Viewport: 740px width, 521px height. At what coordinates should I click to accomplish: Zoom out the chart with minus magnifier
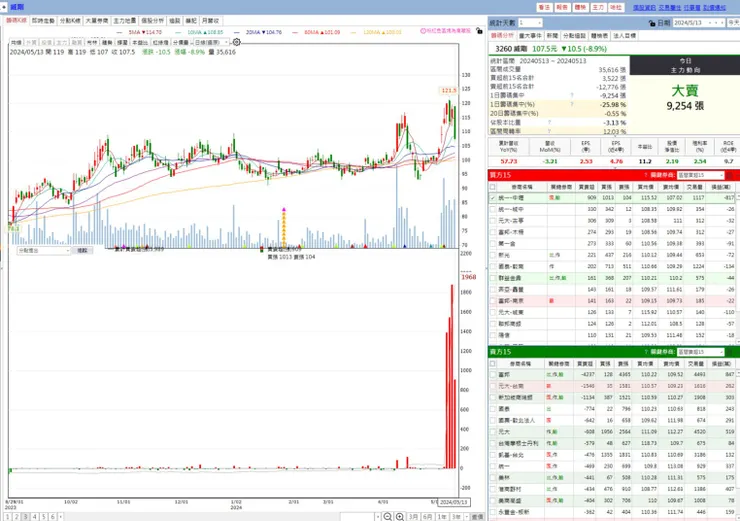(x=387, y=517)
